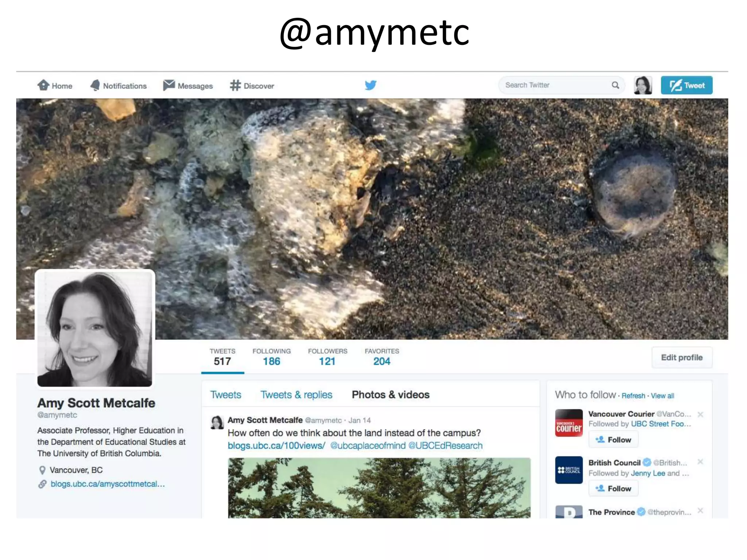747x560 pixels.
Task: Compose a new Tweet with blue button
Action: 686,85
